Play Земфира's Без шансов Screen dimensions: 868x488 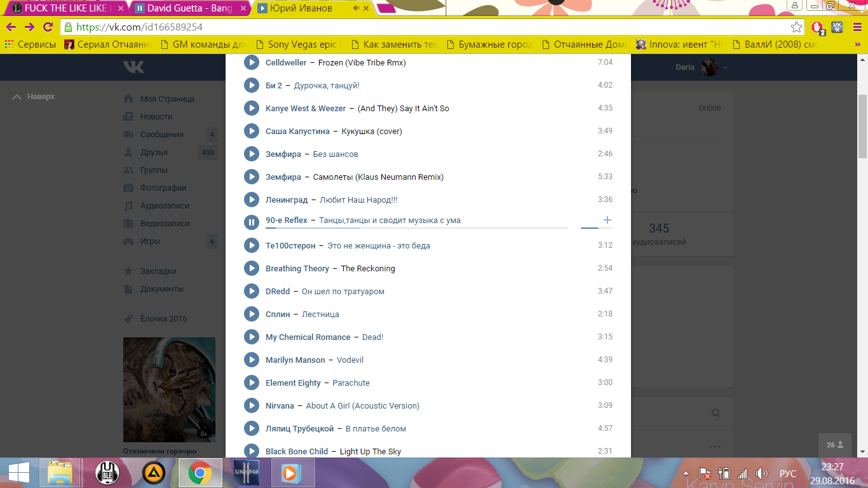tap(252, 154)
